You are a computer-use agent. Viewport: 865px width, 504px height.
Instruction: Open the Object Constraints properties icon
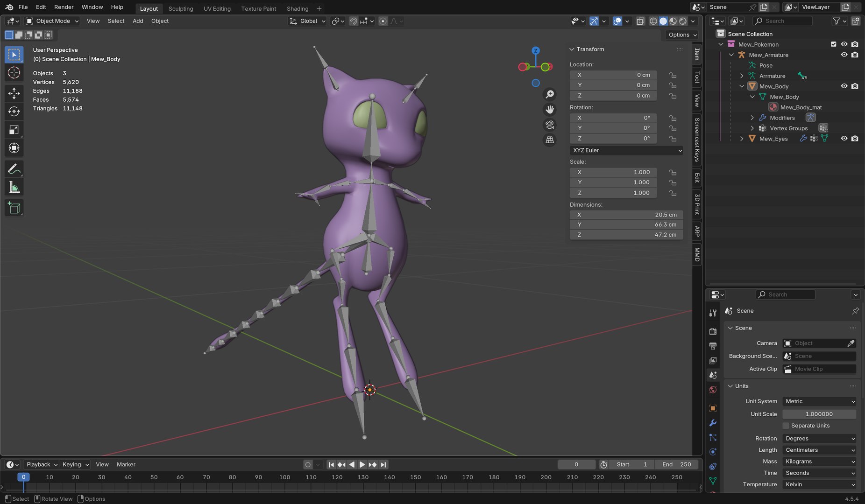pyautogui.click(x=713, y=466)
